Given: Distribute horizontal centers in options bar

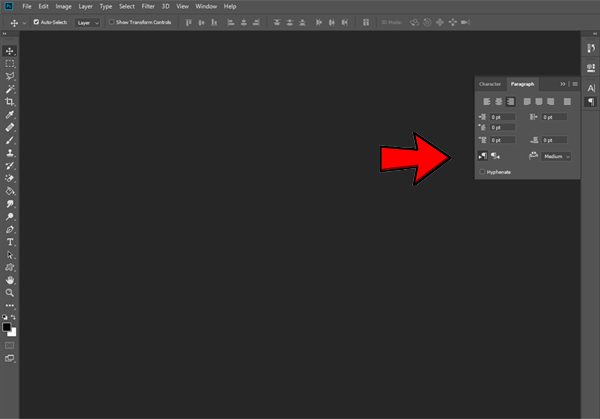Looking at the screenshot, I should (332, 23).
